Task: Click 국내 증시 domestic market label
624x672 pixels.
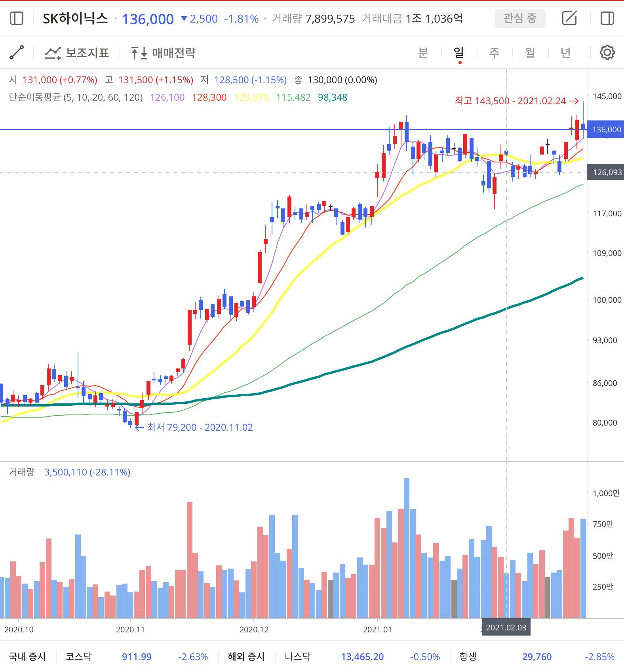Action: click(x=27, y=657)
